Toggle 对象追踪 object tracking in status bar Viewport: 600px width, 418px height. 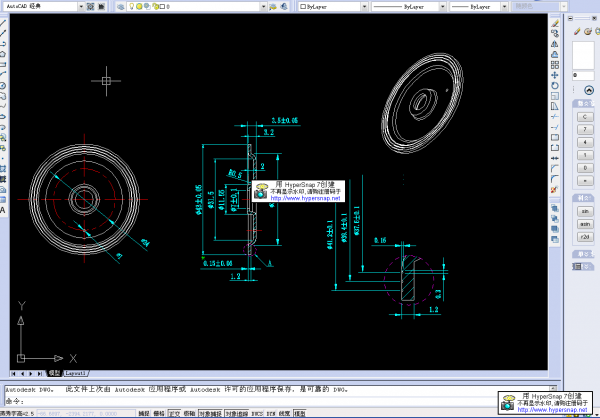[237, 413]
